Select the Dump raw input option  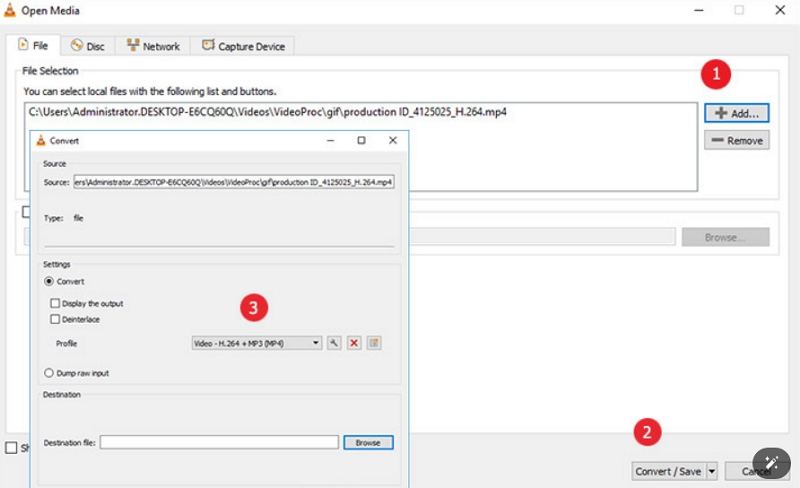coord(49,373)
